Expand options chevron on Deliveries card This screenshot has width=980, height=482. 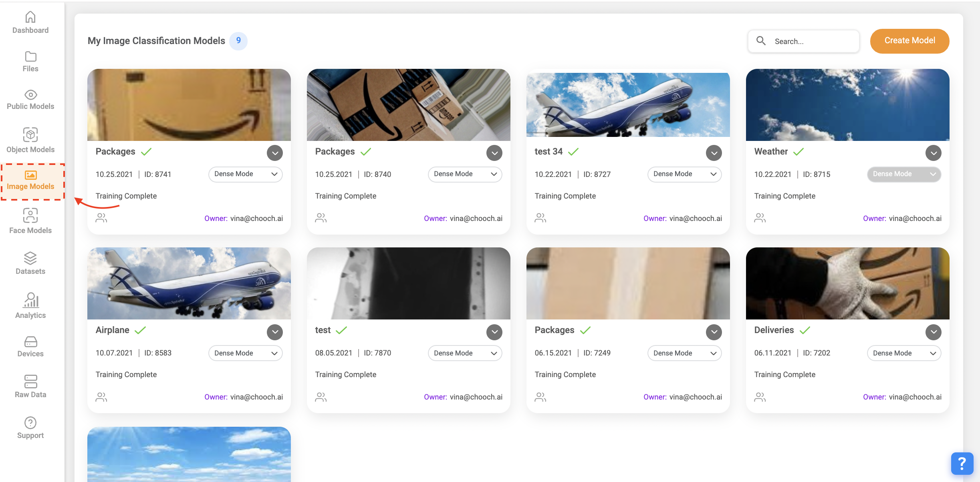pyautogui.click(x=933, y=332)
